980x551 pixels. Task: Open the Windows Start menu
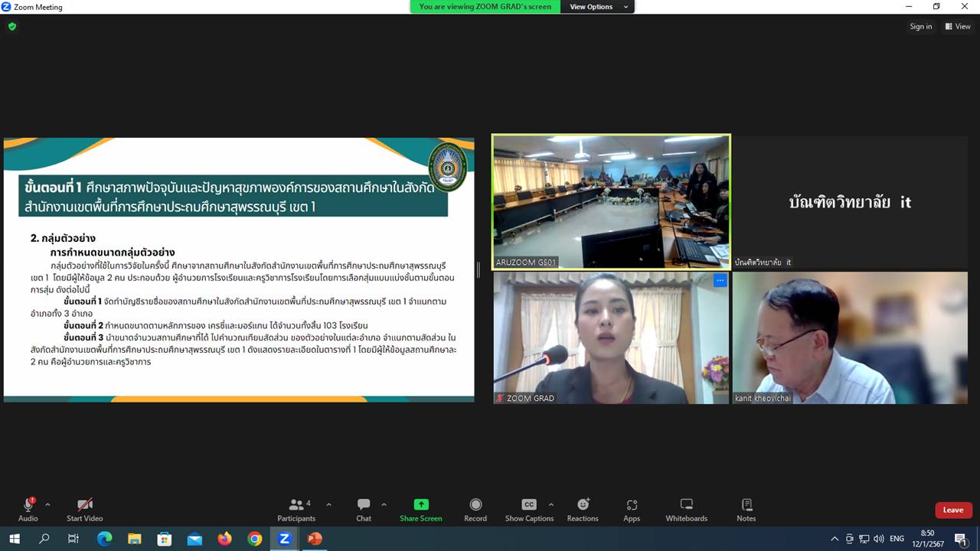14,539
